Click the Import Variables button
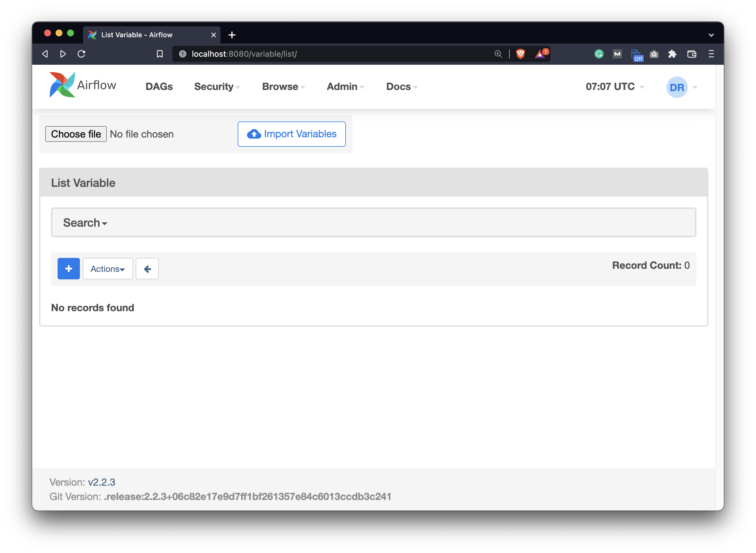This screenshot has height=553, width=756. [x=292, y=134]
